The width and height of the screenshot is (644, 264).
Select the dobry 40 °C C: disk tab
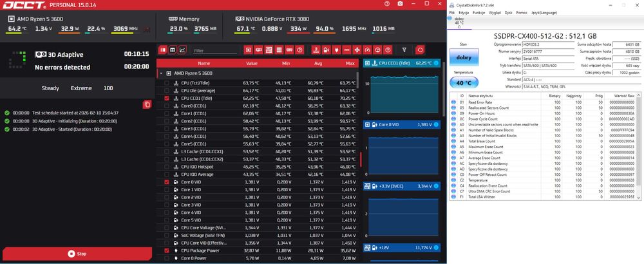459,23
